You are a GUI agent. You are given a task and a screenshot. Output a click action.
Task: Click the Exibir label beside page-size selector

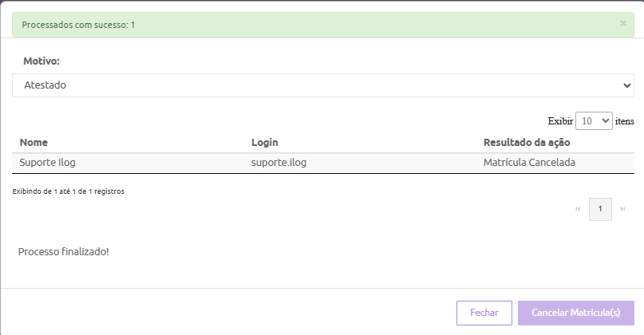pyautogui.click(x=560, y=121)
